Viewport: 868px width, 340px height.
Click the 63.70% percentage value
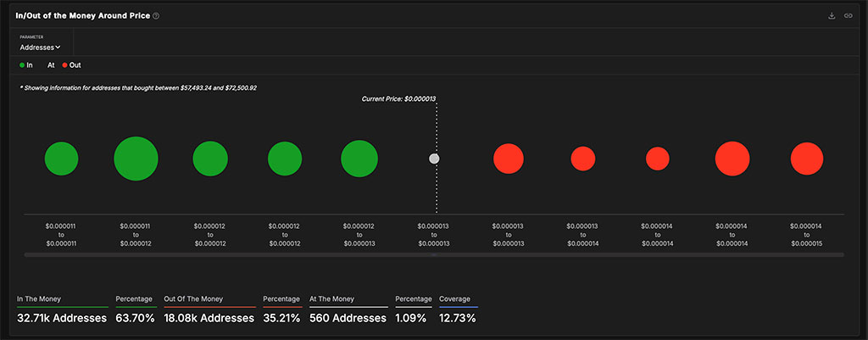pyautogui.click(x=135, y=319)
